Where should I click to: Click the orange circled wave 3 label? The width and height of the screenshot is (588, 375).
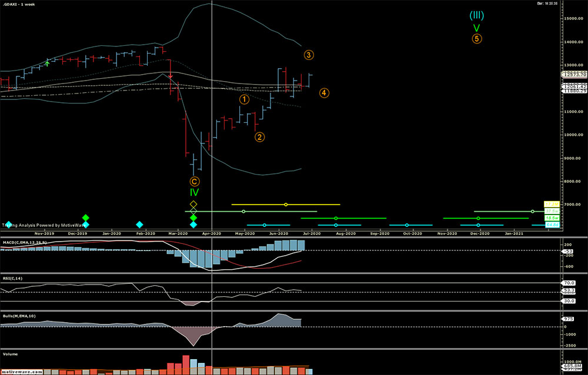pos(309,55)
